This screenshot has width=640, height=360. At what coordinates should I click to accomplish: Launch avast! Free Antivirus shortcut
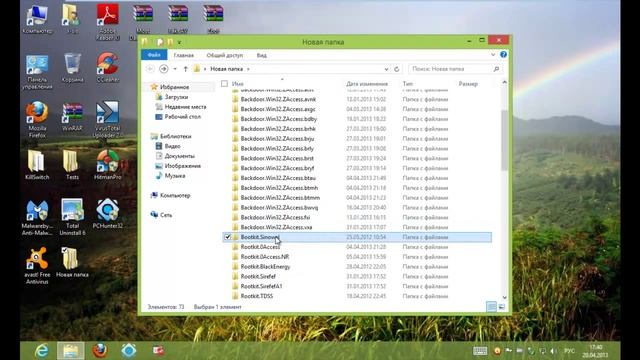pos(37,266)
